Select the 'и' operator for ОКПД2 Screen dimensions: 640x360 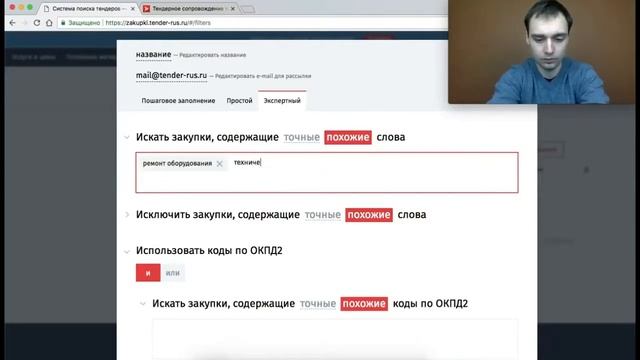[148, 273]
